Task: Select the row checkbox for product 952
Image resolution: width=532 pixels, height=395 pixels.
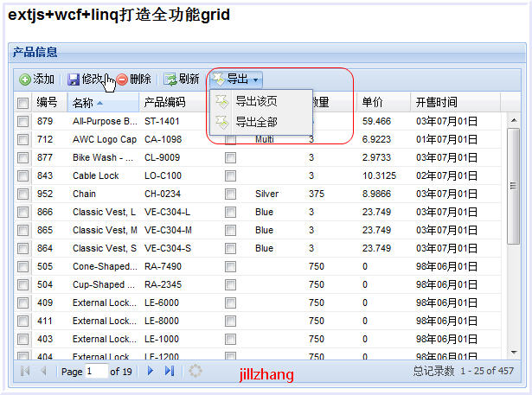Action: (22, 194)
